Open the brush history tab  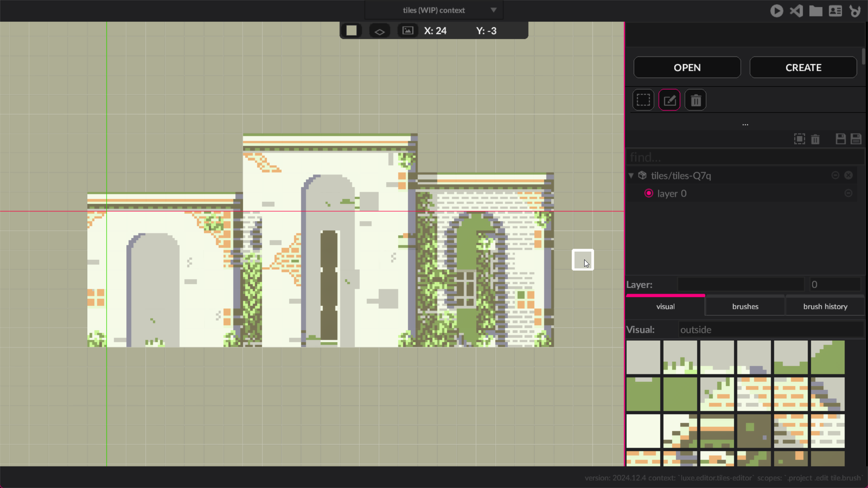click(x=825, y=306)
